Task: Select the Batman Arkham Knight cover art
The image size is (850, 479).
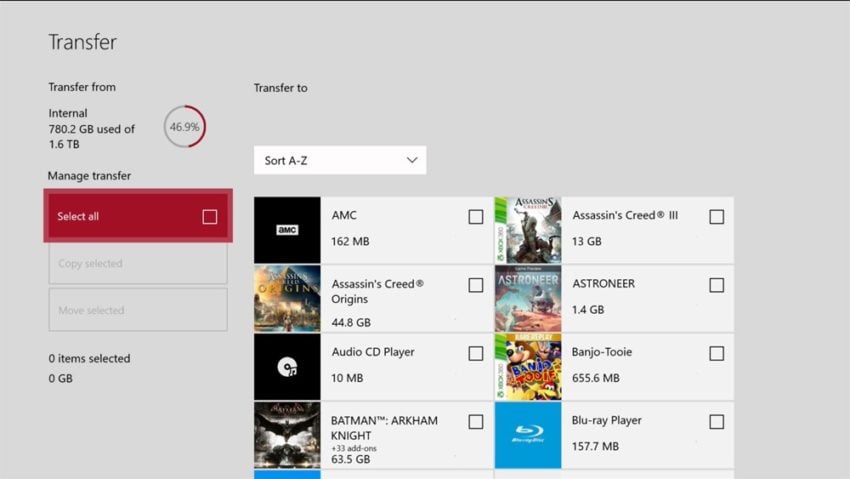Action: point(287,435)
